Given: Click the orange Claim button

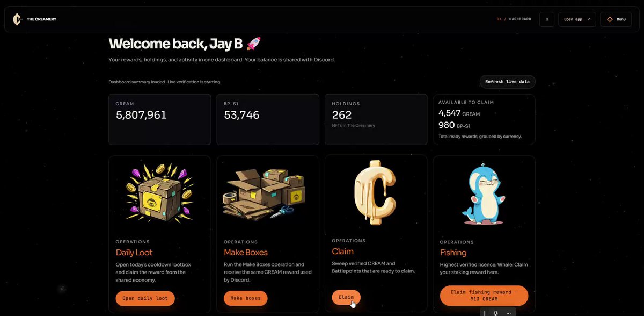Looking at the screenshot, I should [x=346, y=297].
